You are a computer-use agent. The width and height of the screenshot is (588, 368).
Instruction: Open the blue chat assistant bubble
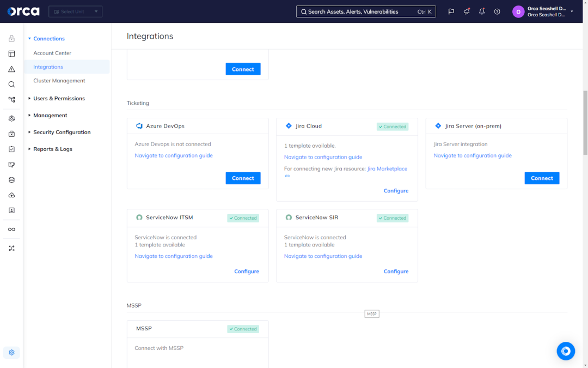coord(566,351)
